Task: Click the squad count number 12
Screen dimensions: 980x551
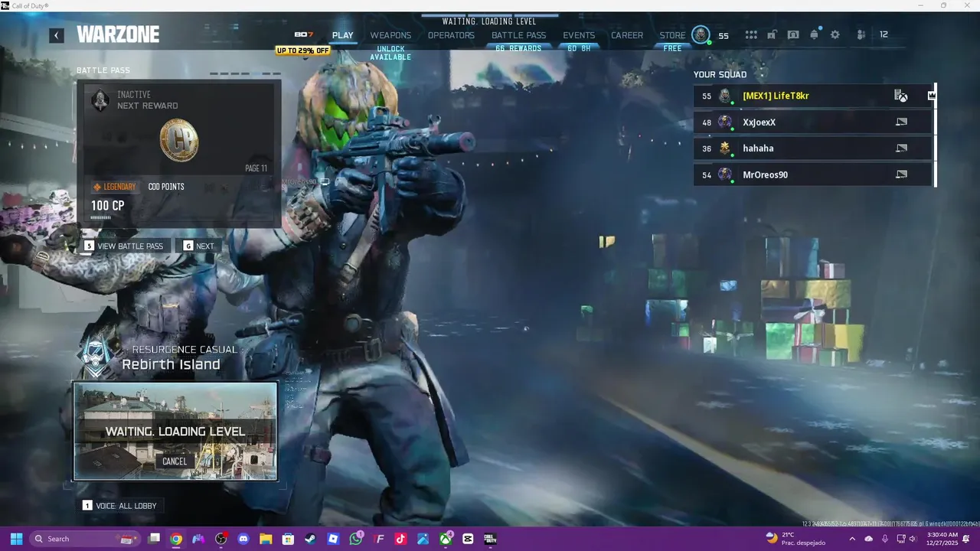Action: (x=884, y=35)
